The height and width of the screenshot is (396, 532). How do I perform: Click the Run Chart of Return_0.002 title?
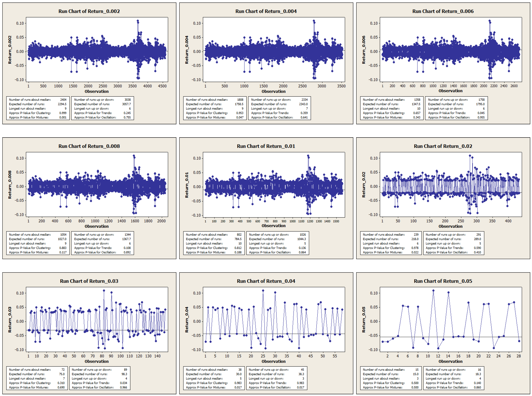[89, 11]
